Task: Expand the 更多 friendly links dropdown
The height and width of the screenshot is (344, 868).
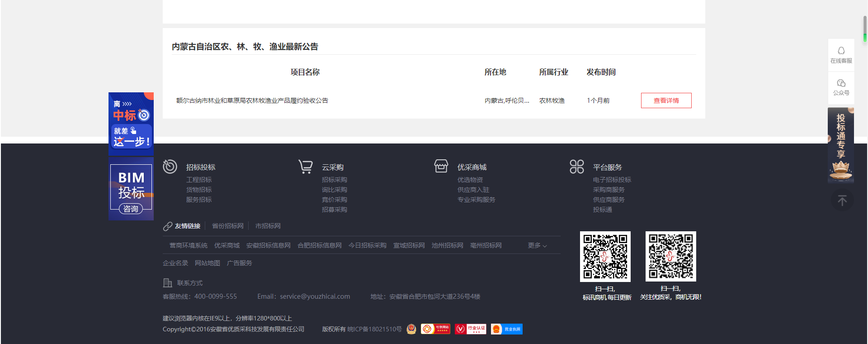Action: coord(537,245)
